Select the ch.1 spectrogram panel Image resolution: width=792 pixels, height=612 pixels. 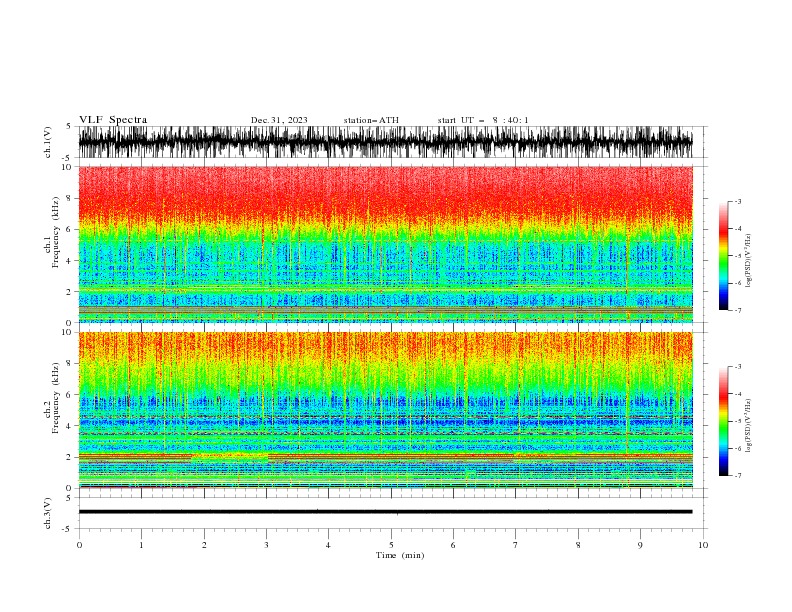pyautogui.click(x=385, y=244)
